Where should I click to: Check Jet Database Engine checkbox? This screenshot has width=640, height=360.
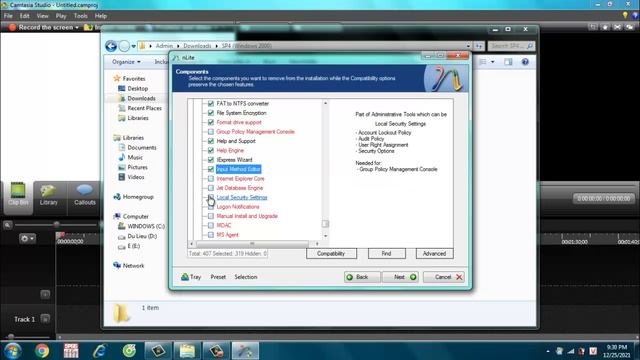211,188
